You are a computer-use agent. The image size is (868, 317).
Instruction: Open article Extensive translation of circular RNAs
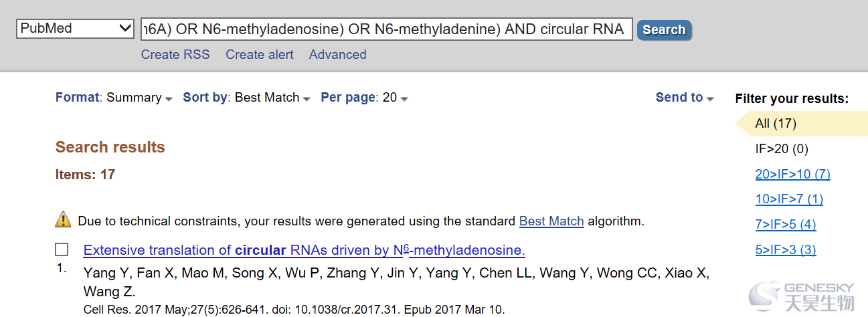[304, 250]
